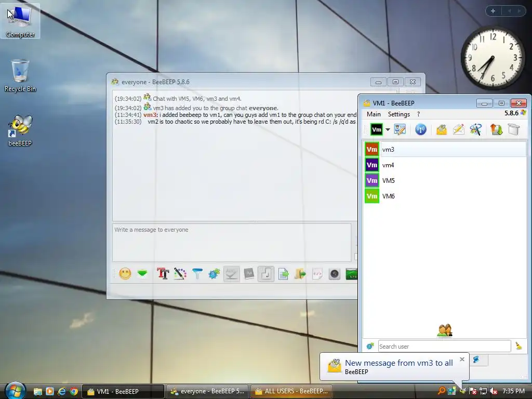Click the Windows logo next to version 5.8.6
The height and width of the screenshot is (399, 532).
523,113
